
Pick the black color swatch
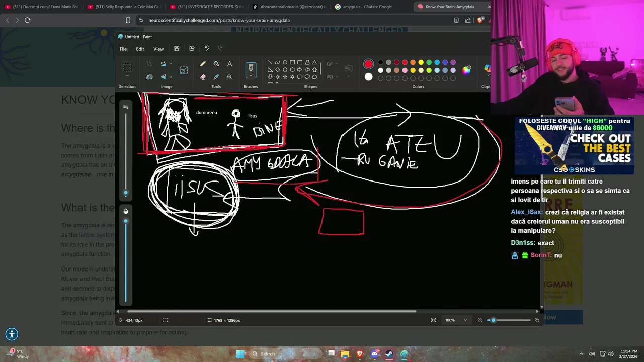point(381,62)
